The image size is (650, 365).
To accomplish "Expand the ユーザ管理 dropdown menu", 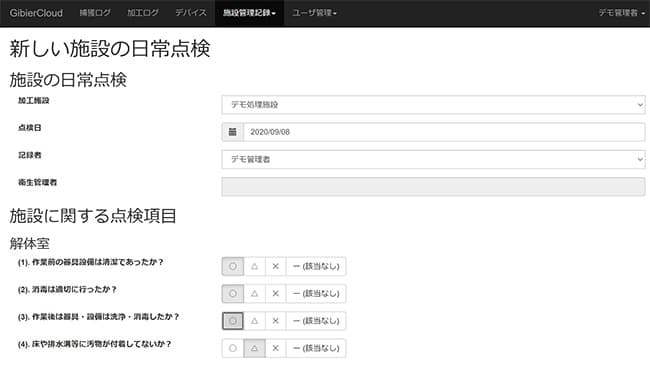I will 314,13.
